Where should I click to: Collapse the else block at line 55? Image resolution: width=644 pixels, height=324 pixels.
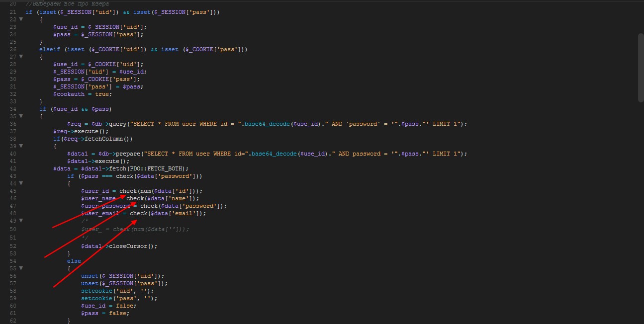(x=21, y=268)
